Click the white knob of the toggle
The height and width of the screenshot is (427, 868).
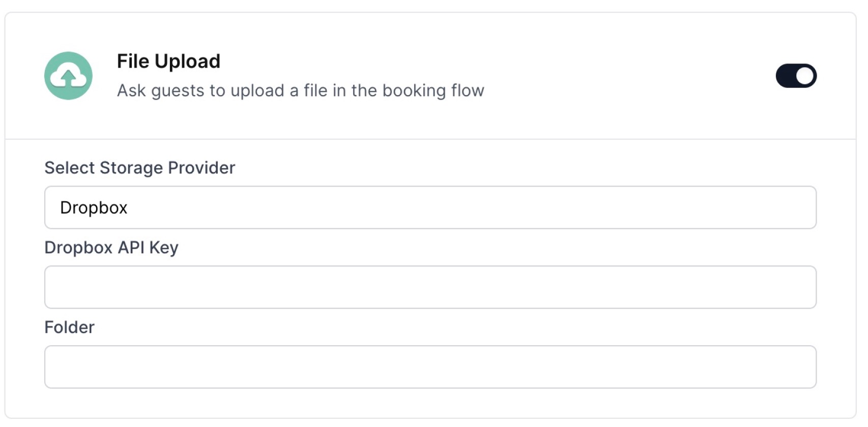[x=805, y=76]
